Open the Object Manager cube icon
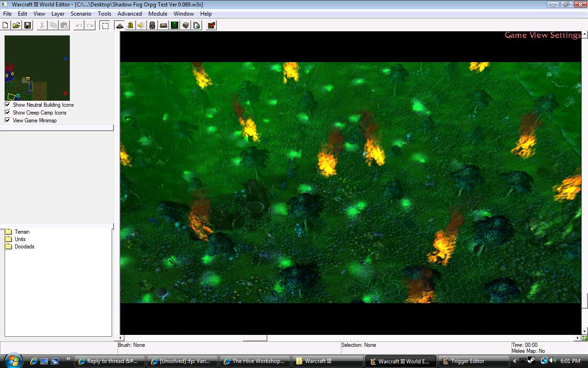 [x=186, y=25]
